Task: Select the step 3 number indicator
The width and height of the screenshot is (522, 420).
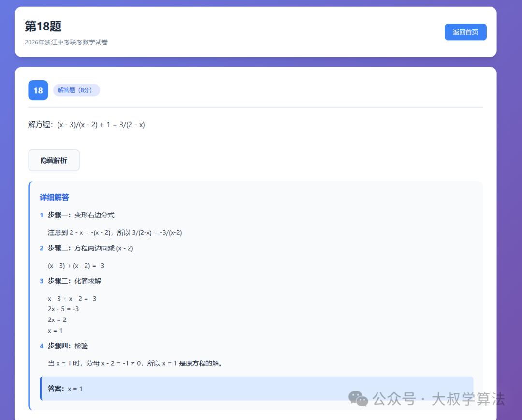Action: click(x=41, y=281)
